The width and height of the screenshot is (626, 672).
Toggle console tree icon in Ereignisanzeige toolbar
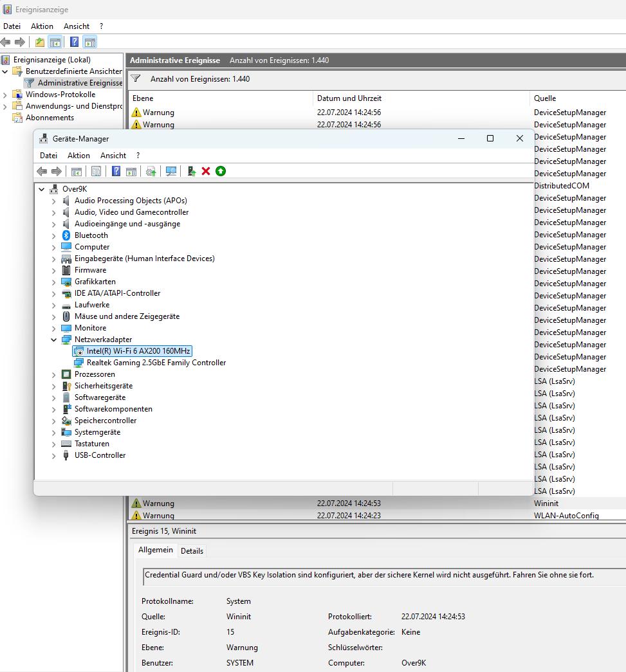coord(55,42)
